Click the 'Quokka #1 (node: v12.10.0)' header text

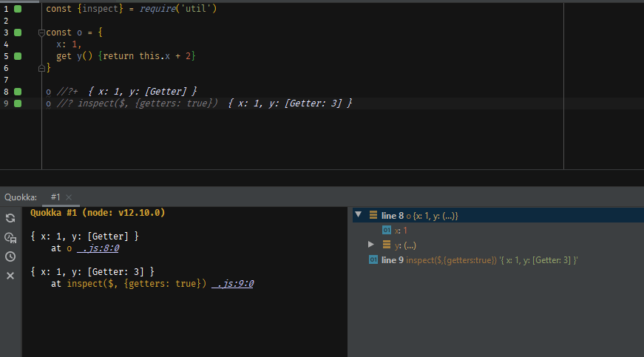pos(98,213)
